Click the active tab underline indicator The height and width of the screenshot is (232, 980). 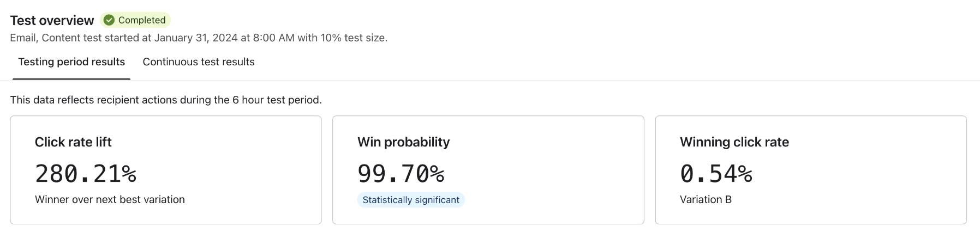click(x=71, y=79)
